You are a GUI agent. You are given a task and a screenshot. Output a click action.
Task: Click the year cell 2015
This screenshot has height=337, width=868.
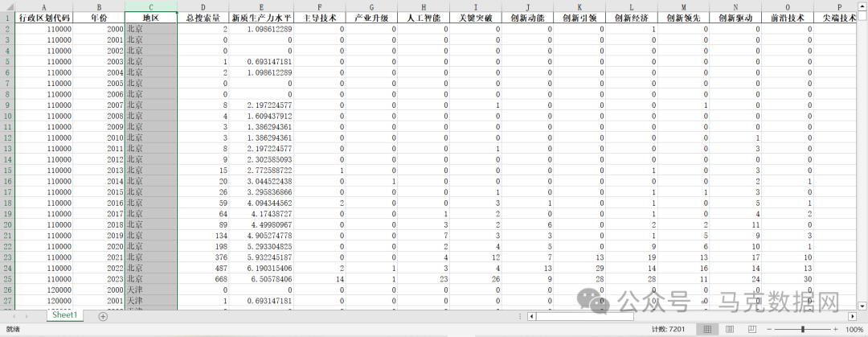tap(99, 191)
